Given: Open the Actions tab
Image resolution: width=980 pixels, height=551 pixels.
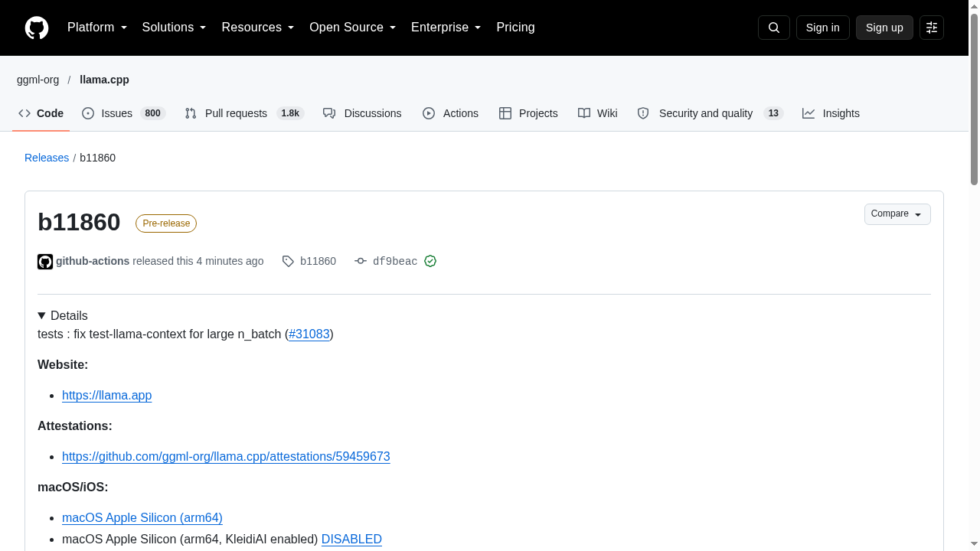Looking at the screenshot, I should click(x=450, y=113).
